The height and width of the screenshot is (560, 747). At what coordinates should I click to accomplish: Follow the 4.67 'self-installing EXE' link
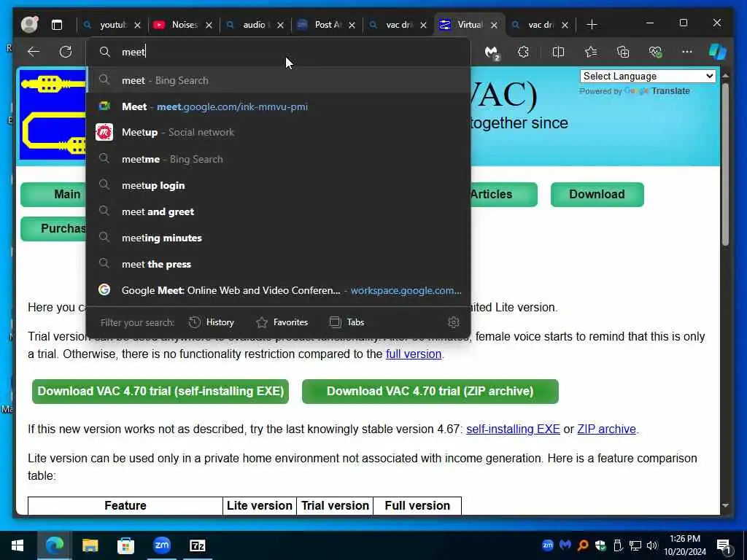tap(513, 429)
